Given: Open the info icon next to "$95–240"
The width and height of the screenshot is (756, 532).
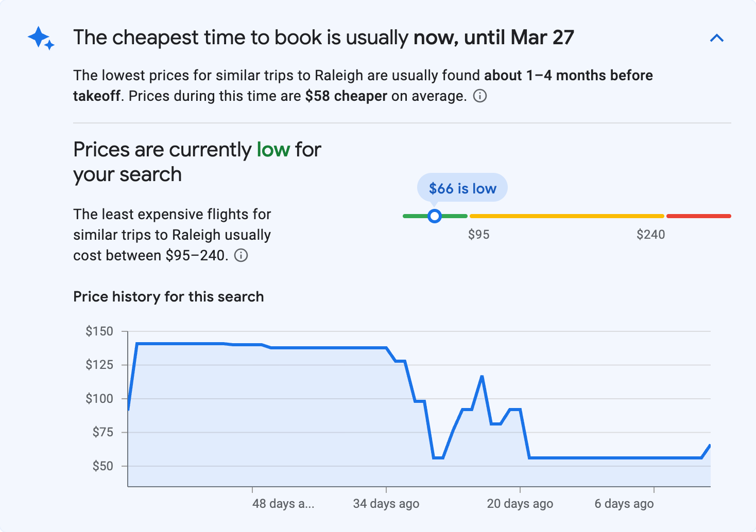Looking at the screenshot, I should tap(242, 255).
